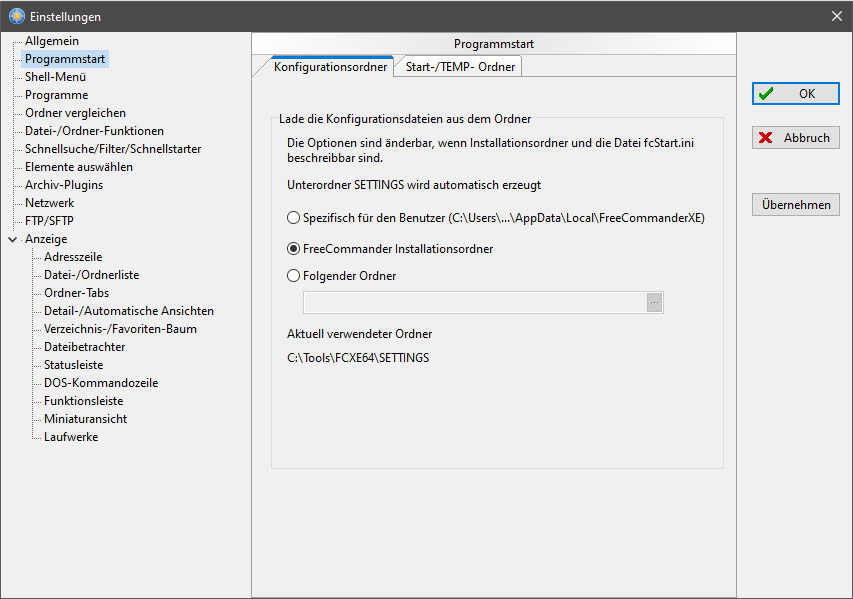
Task: Open the Adresszeile display settings
Action: [x=73, y=256]
